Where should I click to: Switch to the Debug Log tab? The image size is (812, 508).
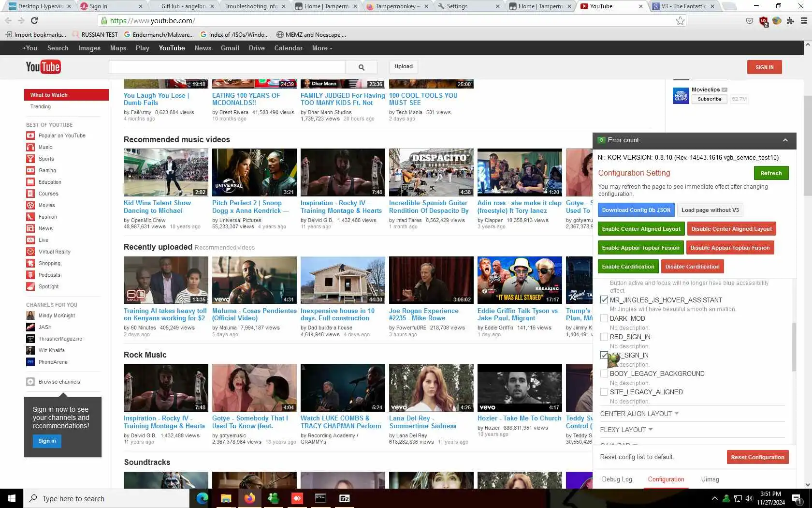[617, 479]
